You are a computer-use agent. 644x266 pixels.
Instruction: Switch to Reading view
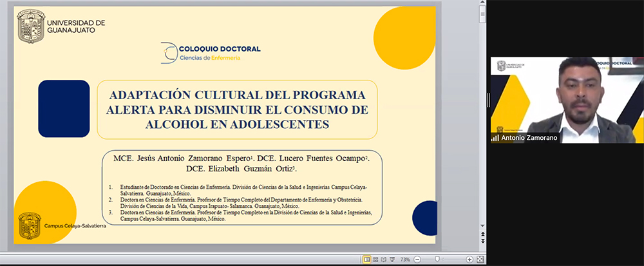click(384, 260)
